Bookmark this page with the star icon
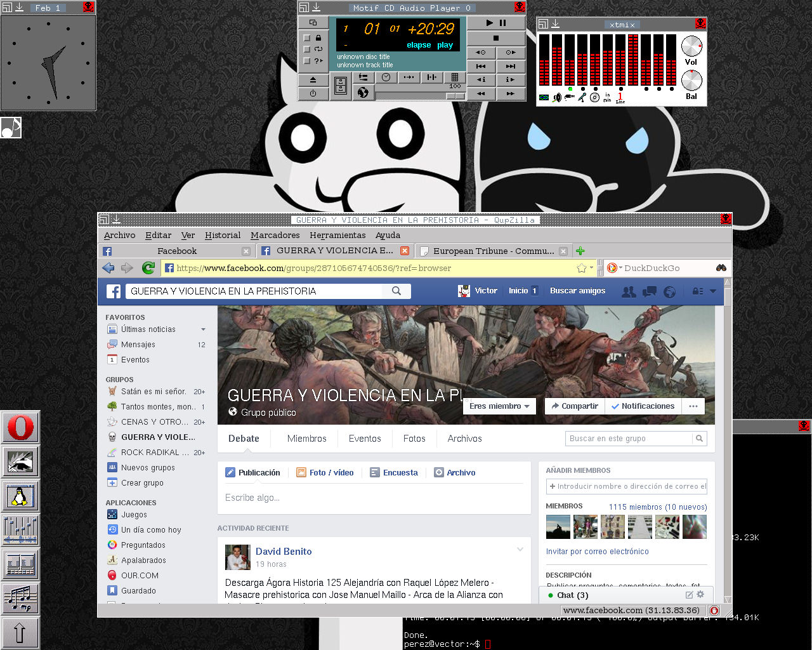The image size is (812, 650). pos(581,268)
